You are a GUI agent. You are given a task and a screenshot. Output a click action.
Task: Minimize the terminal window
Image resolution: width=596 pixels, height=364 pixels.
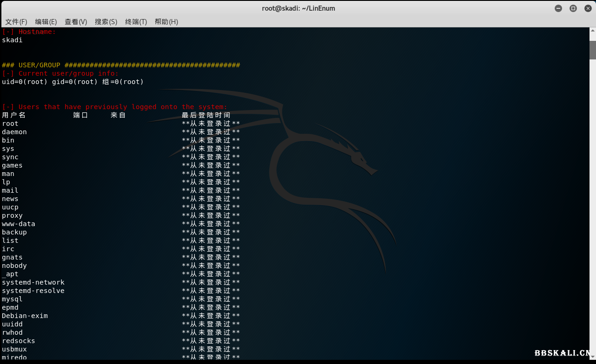click(558, 8)
